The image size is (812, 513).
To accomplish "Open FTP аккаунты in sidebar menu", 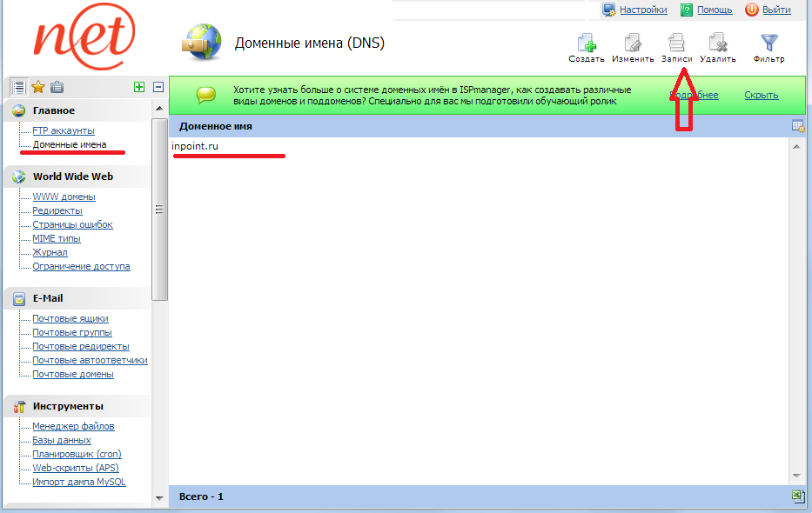I will point(64,130).
